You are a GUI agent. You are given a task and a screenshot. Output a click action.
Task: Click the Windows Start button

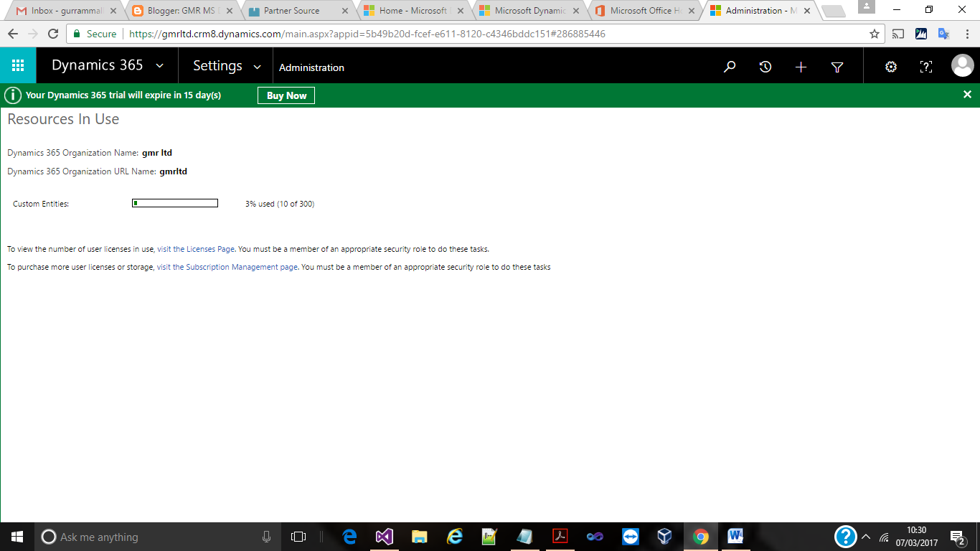17,537
